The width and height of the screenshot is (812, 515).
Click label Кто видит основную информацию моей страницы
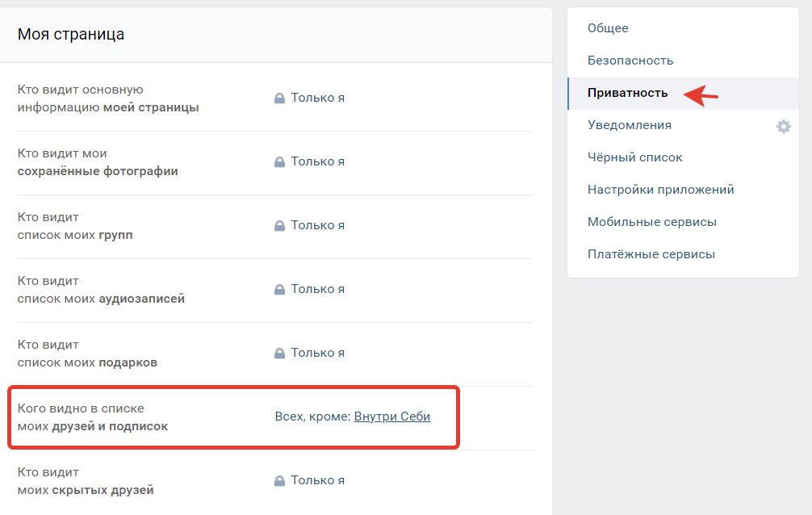[108, 98]
